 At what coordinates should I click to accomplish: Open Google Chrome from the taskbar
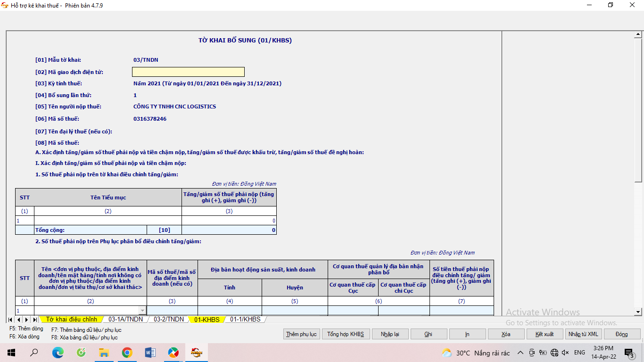[x=127, y=353]
